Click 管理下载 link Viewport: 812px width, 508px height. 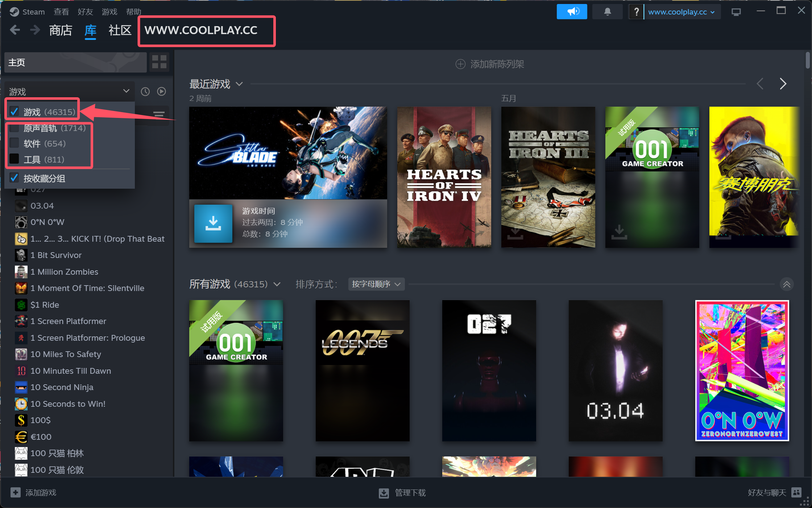pyautogui.click(x=410, y=492)
